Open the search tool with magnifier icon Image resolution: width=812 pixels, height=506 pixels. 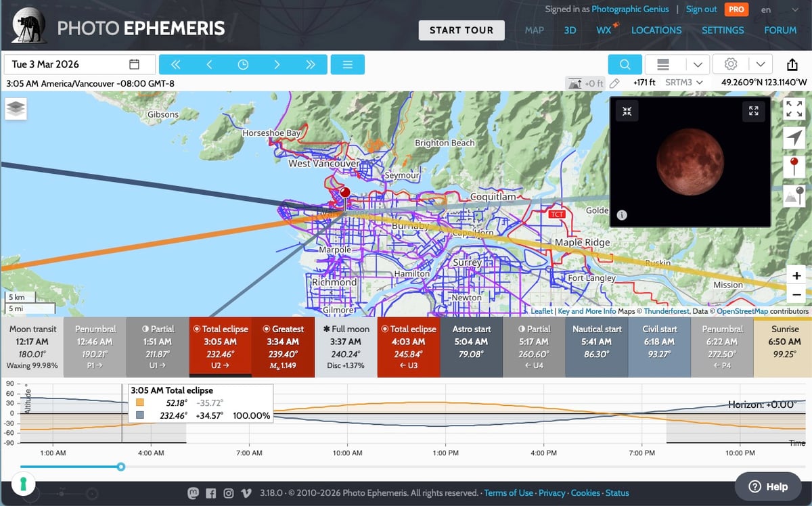(x=624, y=64)
